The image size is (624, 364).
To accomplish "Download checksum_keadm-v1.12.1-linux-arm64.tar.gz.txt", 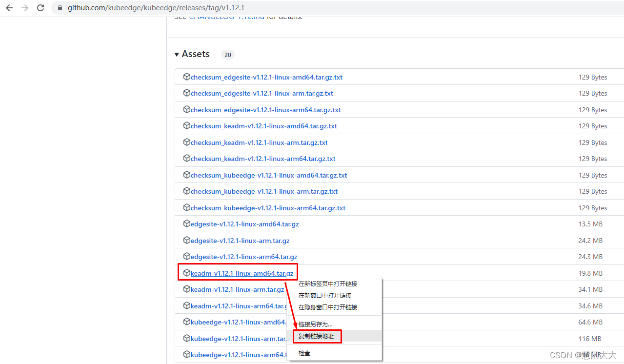I will [x=263, y=159].
